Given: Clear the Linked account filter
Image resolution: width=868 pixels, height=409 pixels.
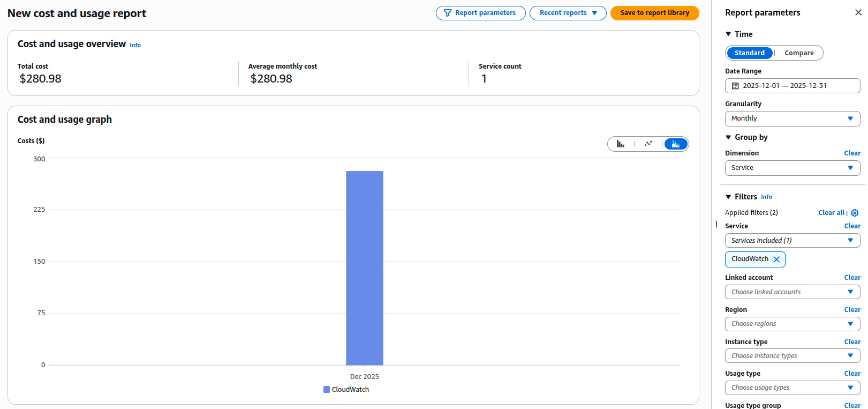Looking at the screenshot, I should pyautogui.click(x=852, y=278).
